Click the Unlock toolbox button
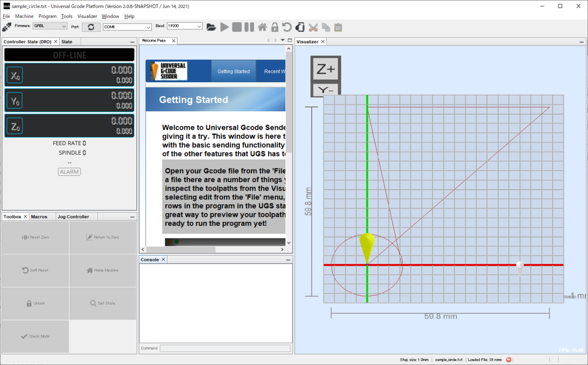 (x=35, y=303)
